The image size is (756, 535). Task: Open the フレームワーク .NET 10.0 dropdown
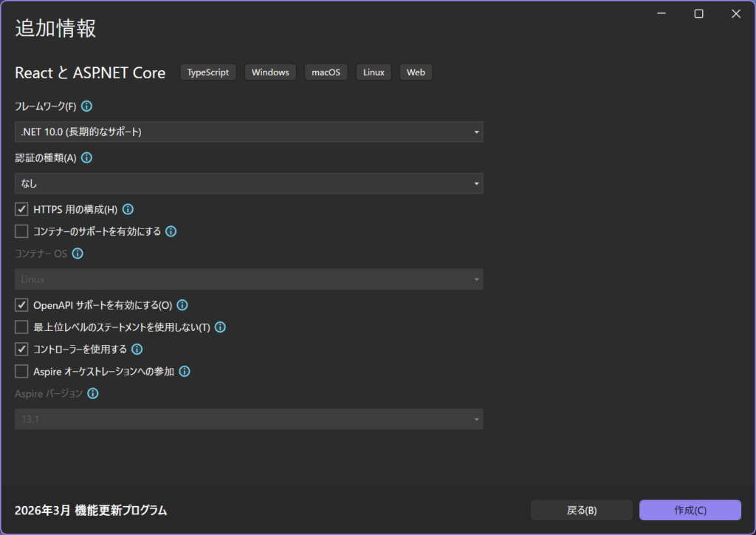(249, 132)
